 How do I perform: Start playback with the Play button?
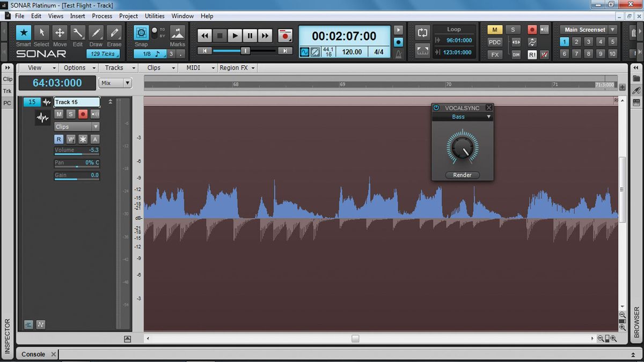coord(235,36)
